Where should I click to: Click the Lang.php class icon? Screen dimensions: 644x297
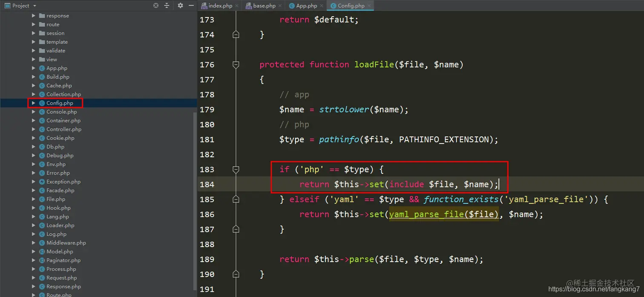coord(42,216)
